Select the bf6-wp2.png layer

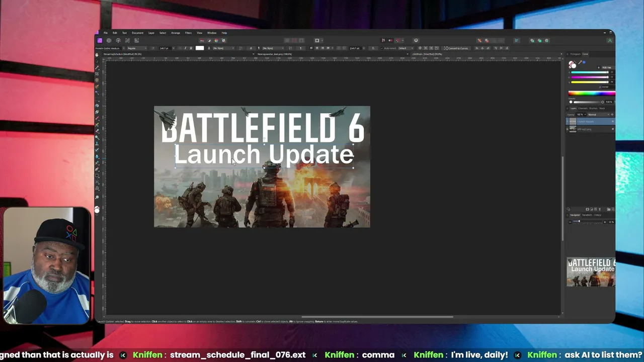point(591,129)
